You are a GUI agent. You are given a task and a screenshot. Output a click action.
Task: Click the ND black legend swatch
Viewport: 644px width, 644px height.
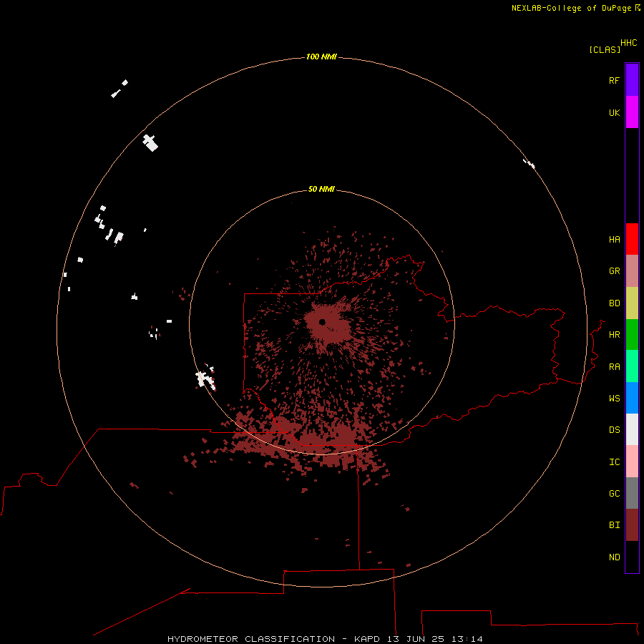(632, 557)
